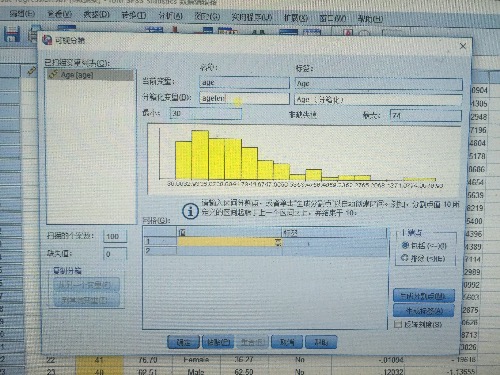Select the Excluded (<) upper endpoint option
Image resolution: width=500 pixels, height=375 pixels.
[423, 258]
